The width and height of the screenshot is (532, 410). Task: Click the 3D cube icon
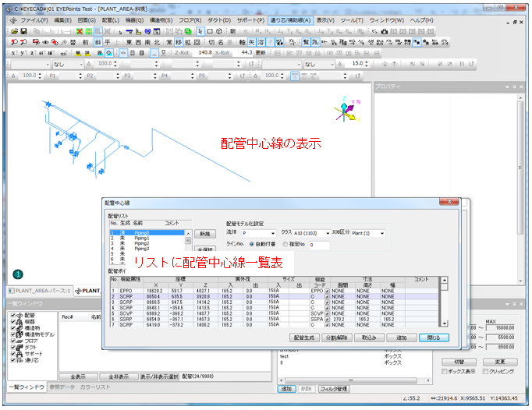[219, 31]
